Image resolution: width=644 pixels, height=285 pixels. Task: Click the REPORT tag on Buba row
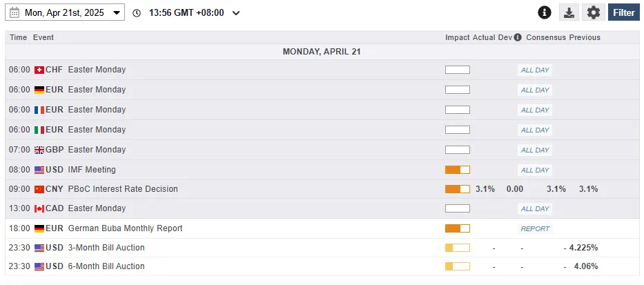pyautogui.click(x=535, y=228)
